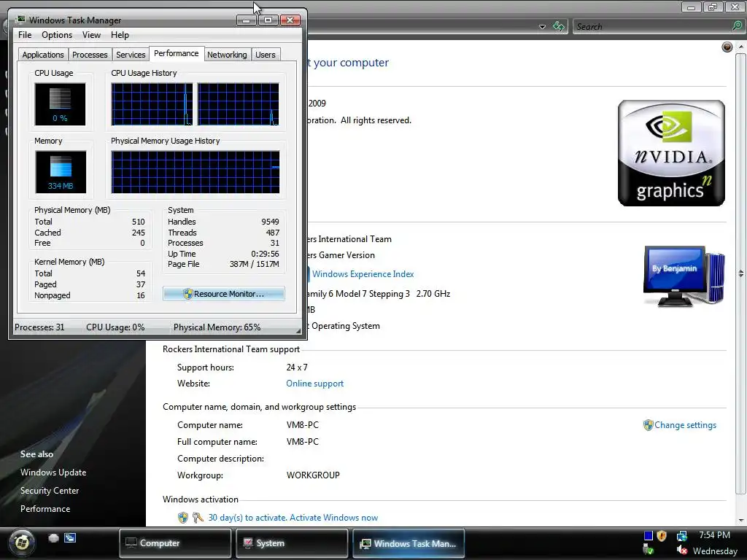Click the security shield tray icon

(x=661, y=536)
